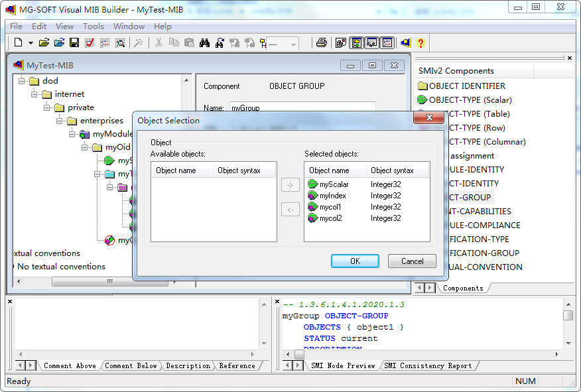Click Cancel in Object Selection dialog
This screenshot has width=581, height=392.
pyautogui.click(x=412, y=261)
